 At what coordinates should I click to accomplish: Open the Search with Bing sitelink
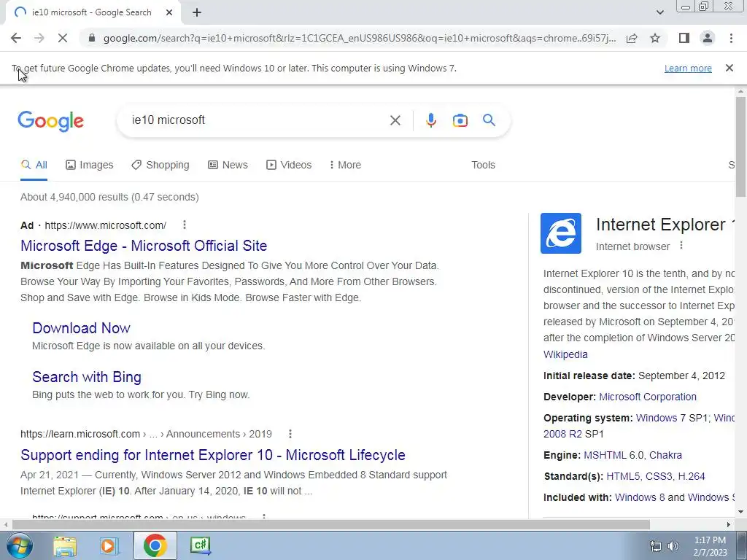click(87, 377)
